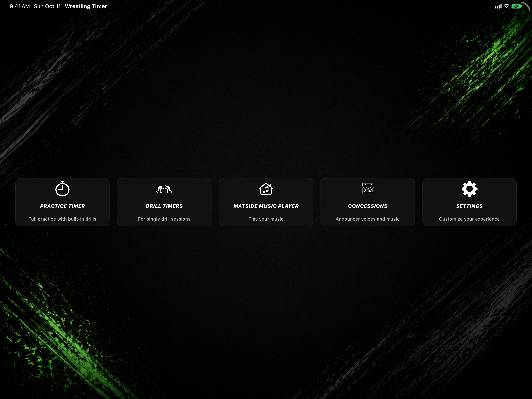Tap the wrestlers icon for Drill Timers

point(164,189)
